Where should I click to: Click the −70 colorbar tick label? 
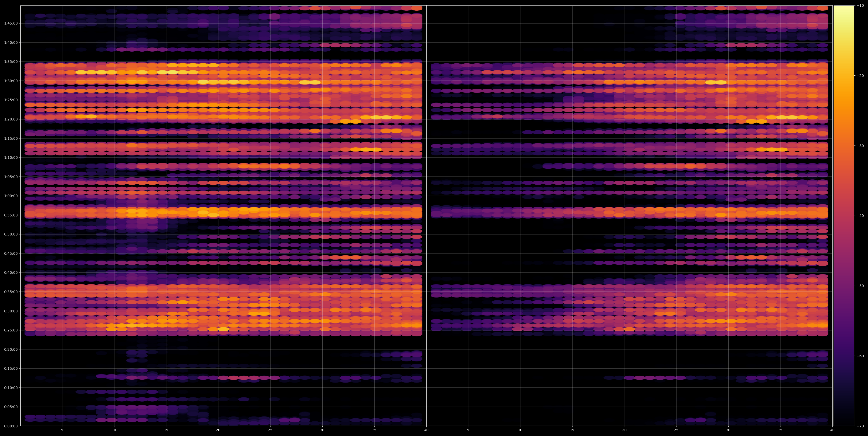[860, 426]
